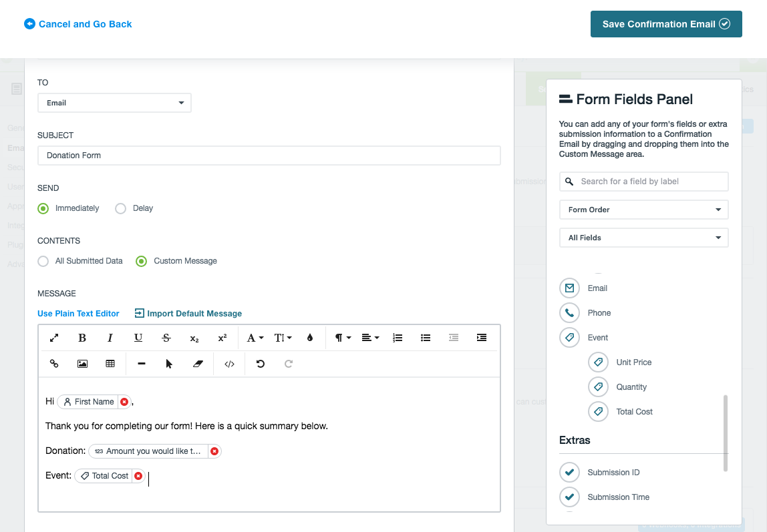Viewport: 767px width, 532px height.
Task: Choose All Submitted Data for contents
Action: point(43,261)
